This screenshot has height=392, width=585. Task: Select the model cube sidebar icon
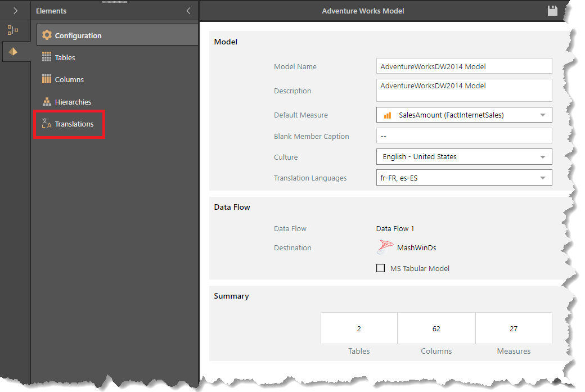(12, 52)
